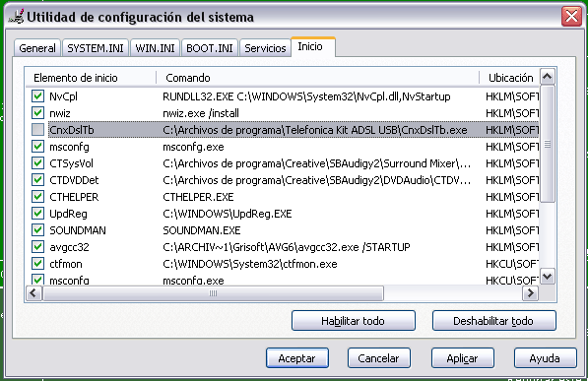Select the avgcc32.exe /STARTUP command
This screenshot has width=588, height=381.
click(287, 247)
